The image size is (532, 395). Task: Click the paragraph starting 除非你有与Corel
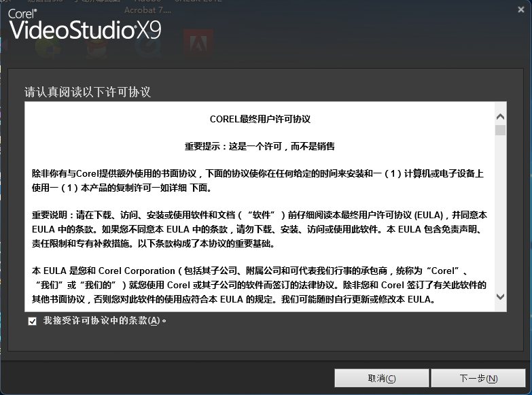258,180
